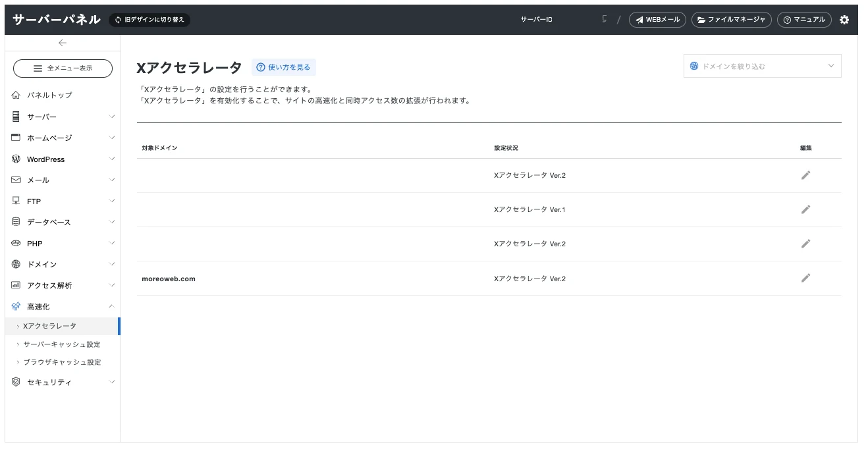Expand the アクセス解析 menu chevron
The height and width of the screenshot is (457, 868).
112,285
